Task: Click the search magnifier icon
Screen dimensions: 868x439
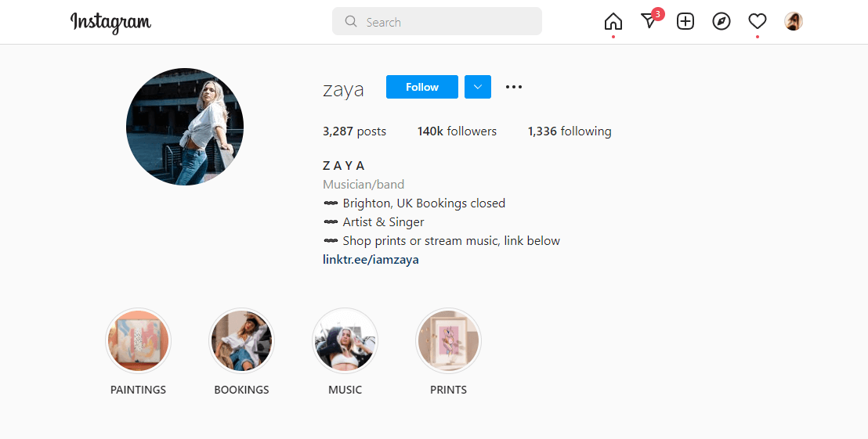Action: [351, 22]
